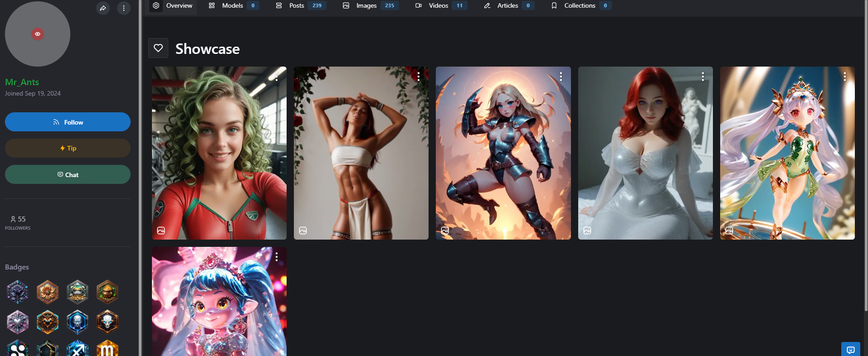Open the silver heart pink-frame badge
The image size is (868, 356).
pos(18,322)
